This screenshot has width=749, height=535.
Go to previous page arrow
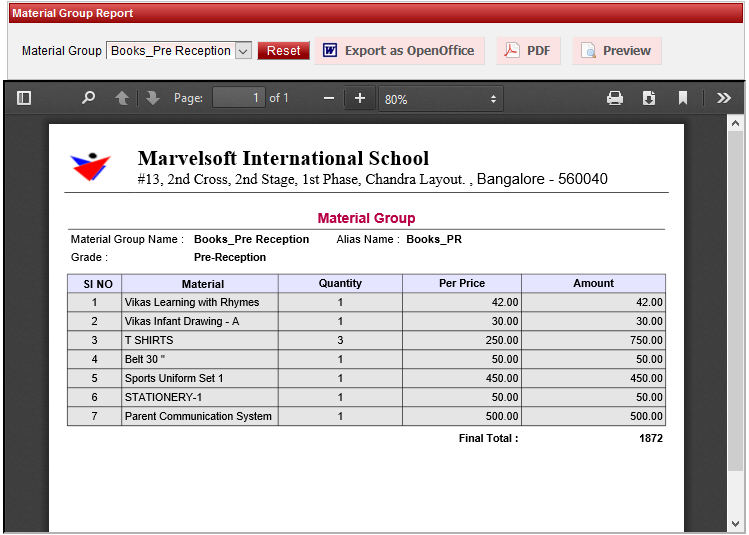click(x=122, y=98)
